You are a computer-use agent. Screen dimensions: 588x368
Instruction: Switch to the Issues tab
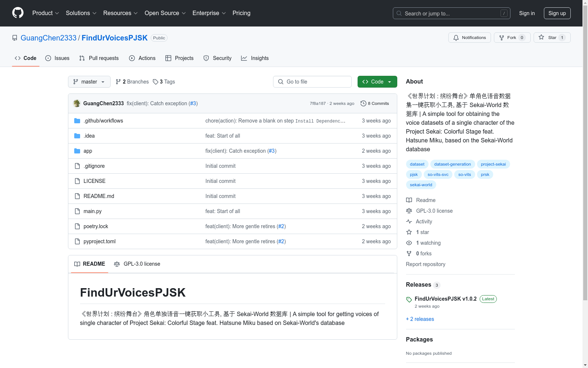(57, 58)
